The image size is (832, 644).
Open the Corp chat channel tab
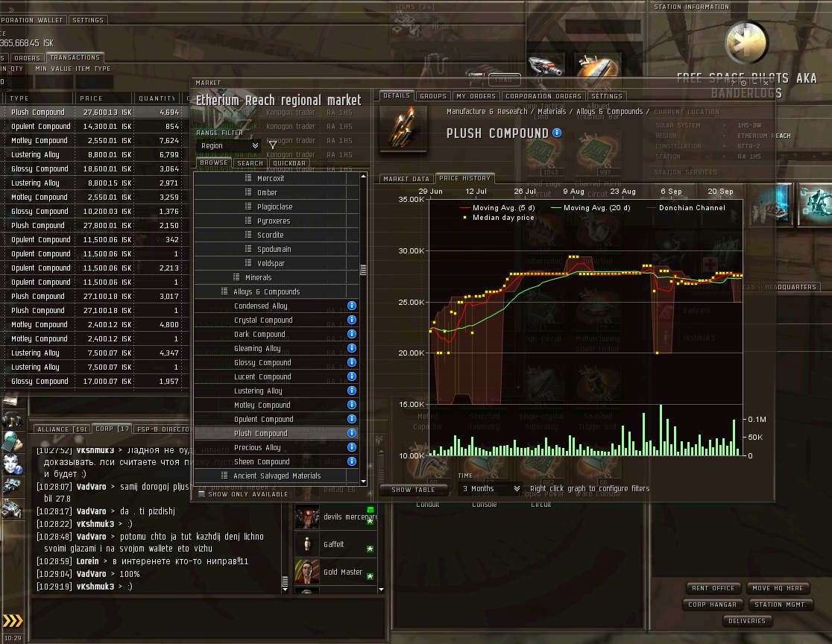click(112, 429)
